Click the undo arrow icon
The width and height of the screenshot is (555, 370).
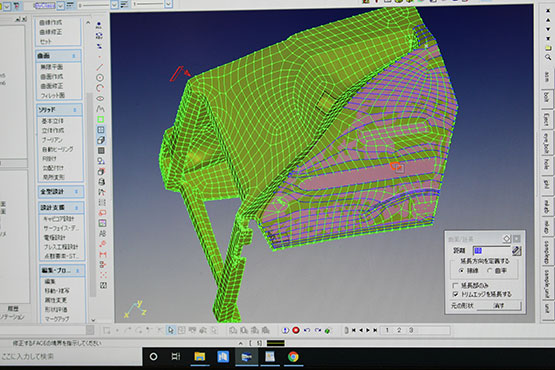tap(307, 330)
